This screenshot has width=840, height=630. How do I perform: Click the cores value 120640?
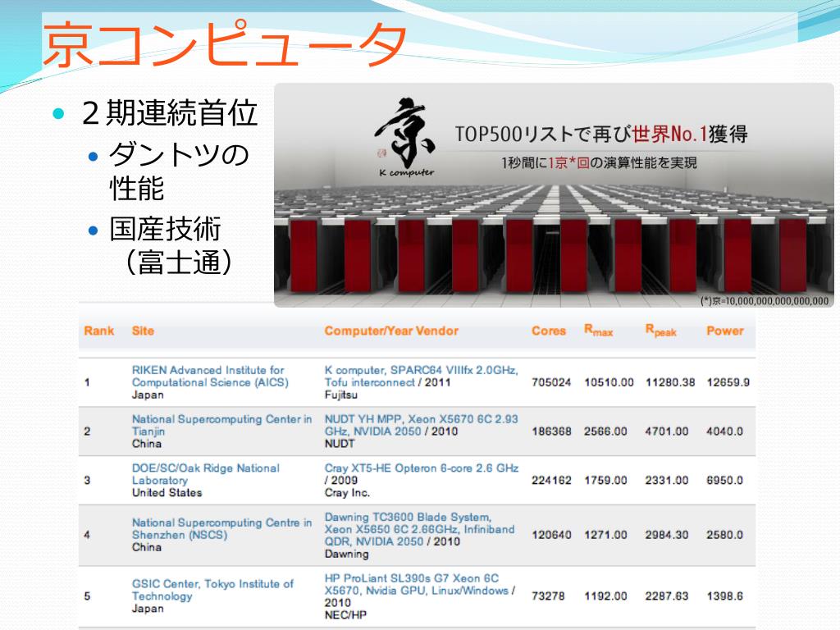coord(551,535)
